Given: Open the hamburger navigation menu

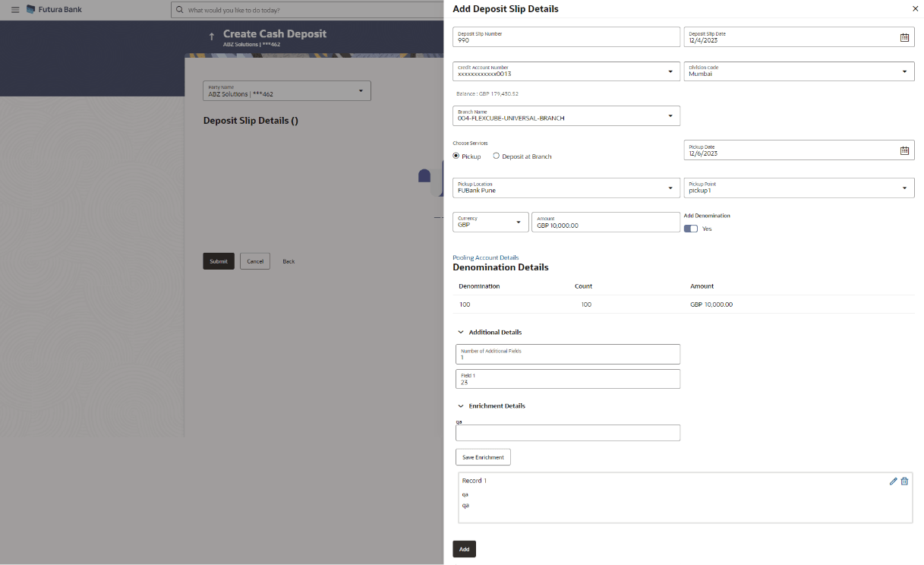Looking at the screenshot, I should click(15, 10).
